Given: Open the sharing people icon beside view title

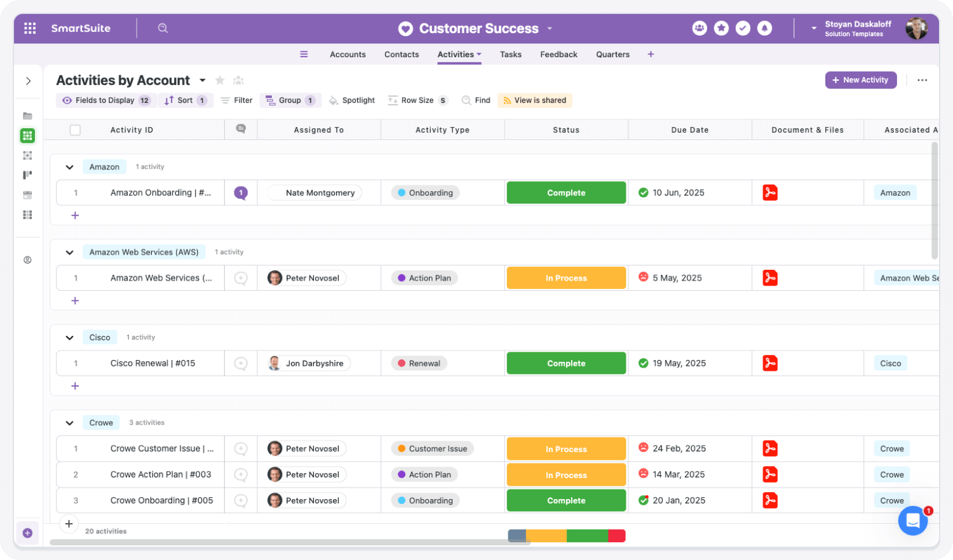Looking at the screenshot, I should pos(238,80).
